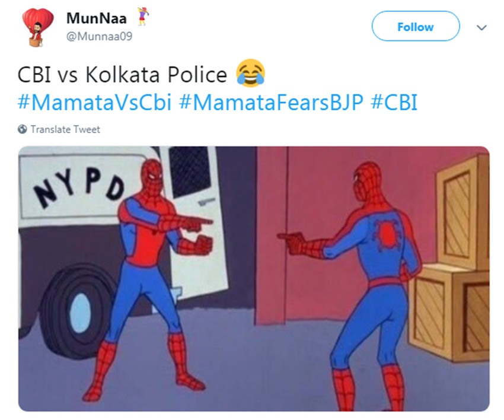Open the MunNaa display name link
Image resolution: width=504 pixels, height=420 pixels.
97,18
